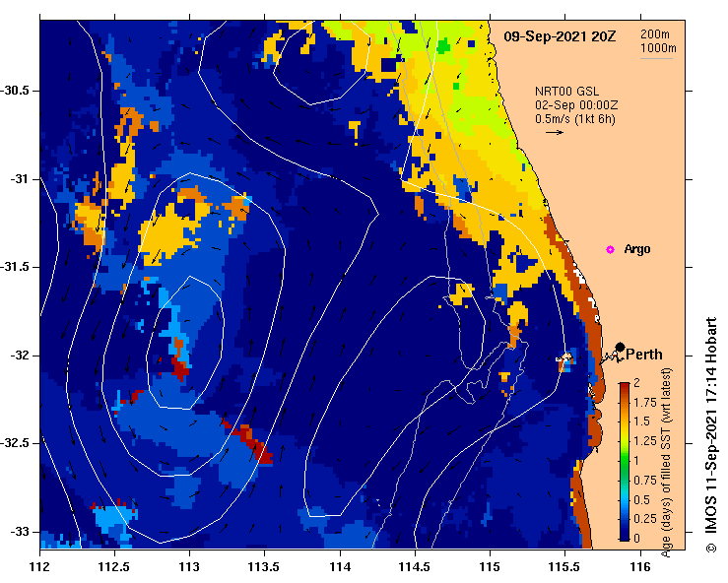
Task: Click latitude axis label -31.5
Action: point(14,267)
